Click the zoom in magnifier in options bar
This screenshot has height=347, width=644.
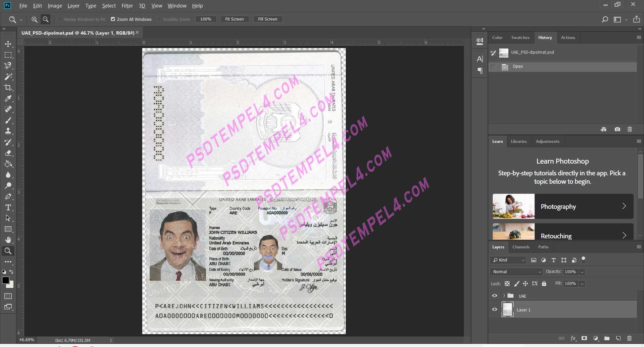35,19
